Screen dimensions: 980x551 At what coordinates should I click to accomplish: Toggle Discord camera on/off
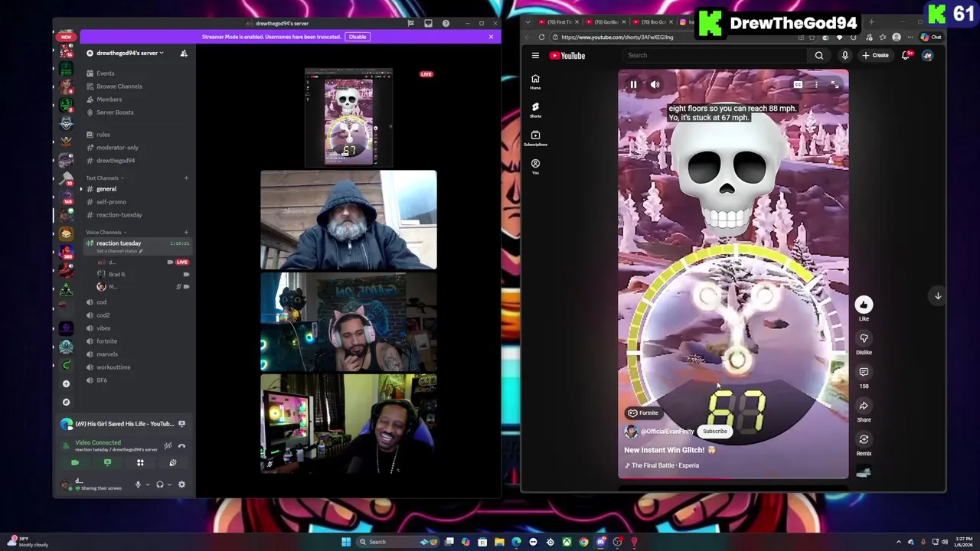74,463
